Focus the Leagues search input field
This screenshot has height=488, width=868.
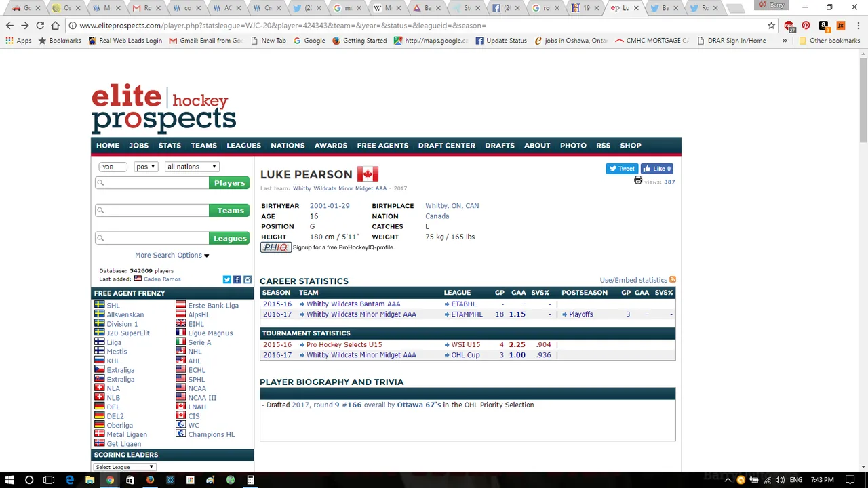(152, 238)
